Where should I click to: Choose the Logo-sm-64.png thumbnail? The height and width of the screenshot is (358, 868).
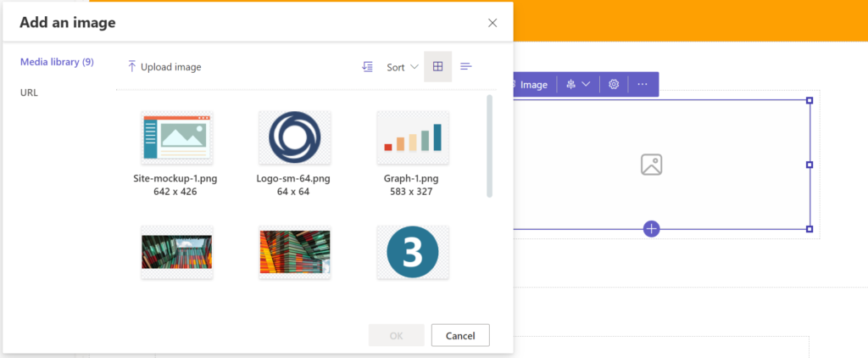point(294,137)
